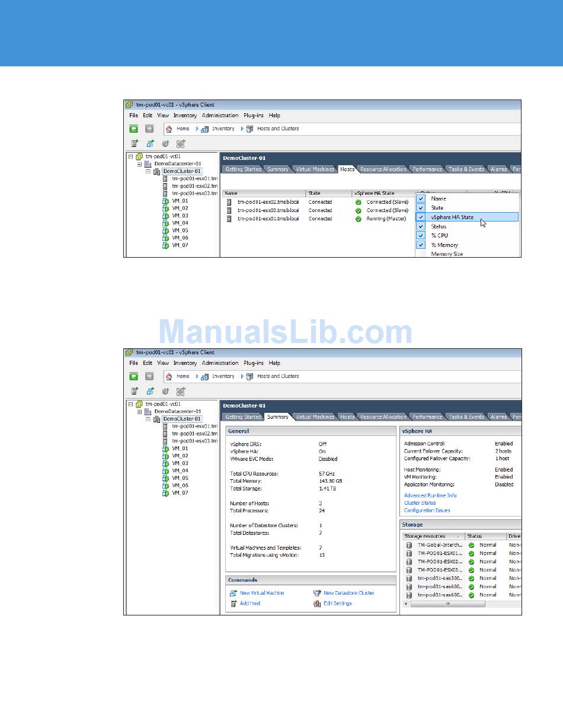Viewport: 563px width, 728px height.
Task: Click green HA status icon for Running (Master) host
Action: click(359, 219)
